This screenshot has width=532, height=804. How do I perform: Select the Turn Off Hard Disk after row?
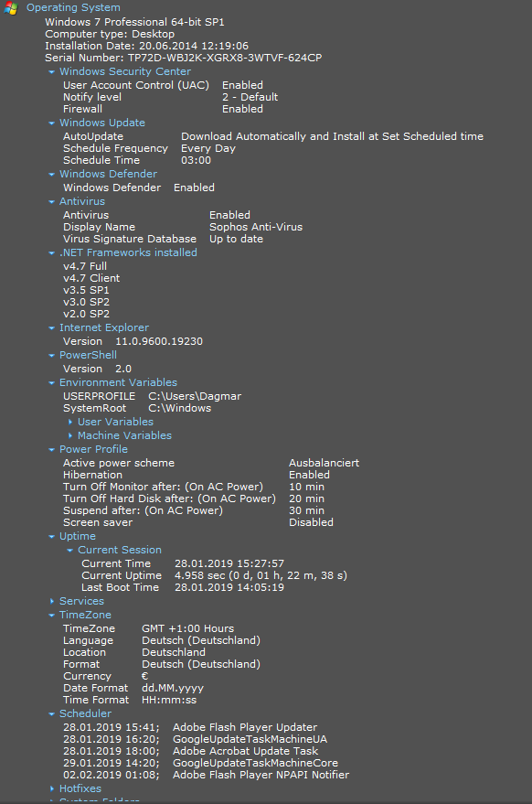coord(194,498)
